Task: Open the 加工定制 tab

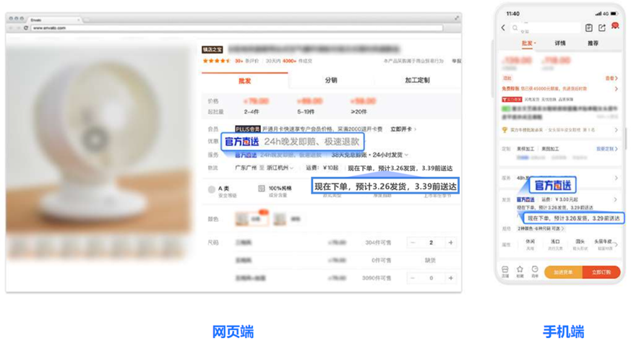Action: tap(417, 80)
